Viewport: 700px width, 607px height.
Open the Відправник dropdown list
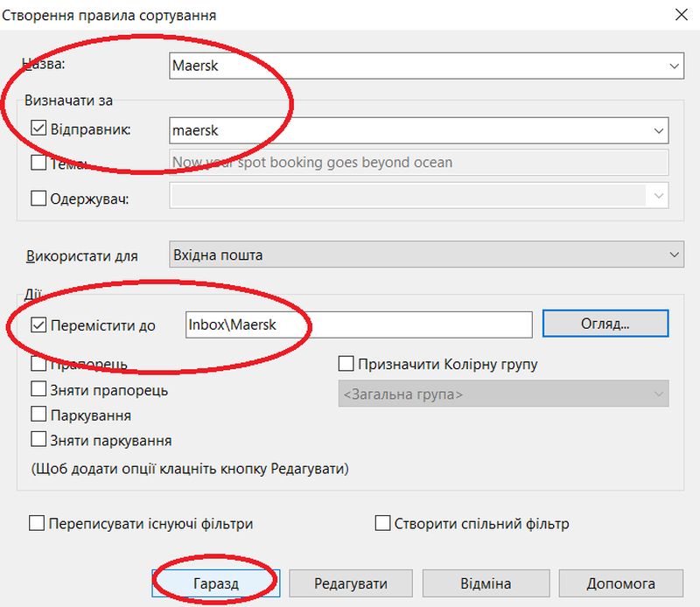[659, 130]
